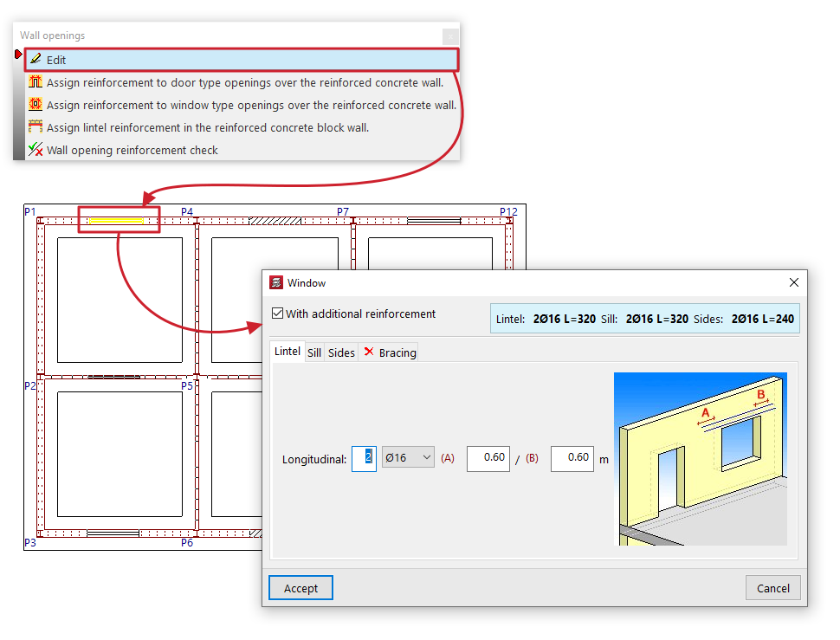
Task: Select the yellow highlighted opening in plan
Action: point(116,220)
